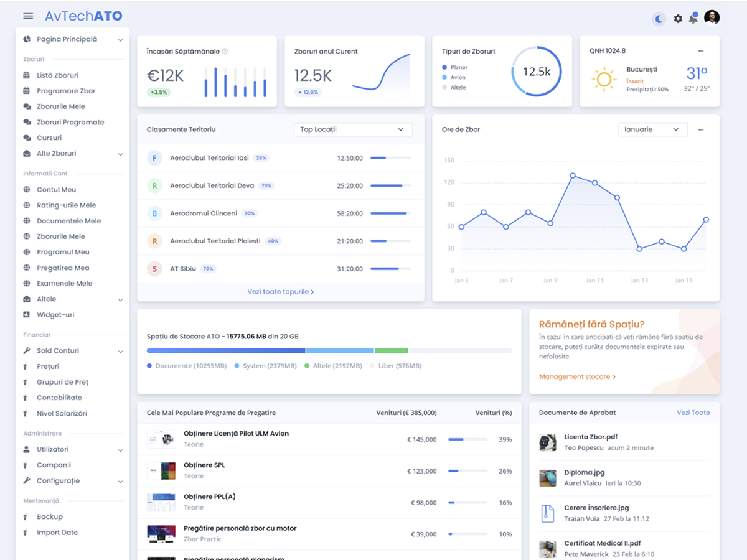
Task: Open Programare Zbor in the sidebar
Action: coord(66,91)
